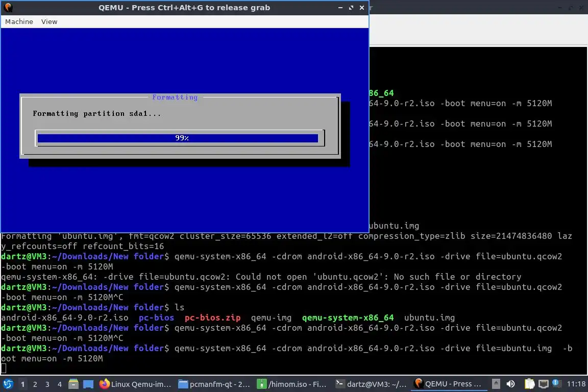Switch to the QEMU taskbar window entry
The height and width of the screenshot is (392, 588).
tap(448, 384)
